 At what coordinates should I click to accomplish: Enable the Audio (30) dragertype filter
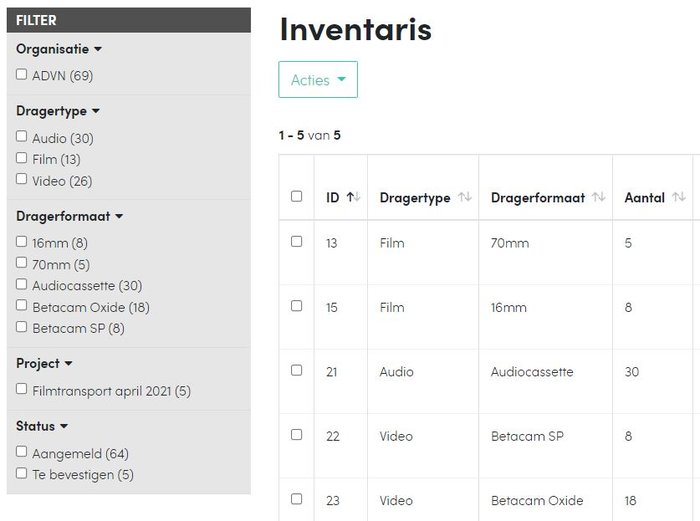[21, 136]
